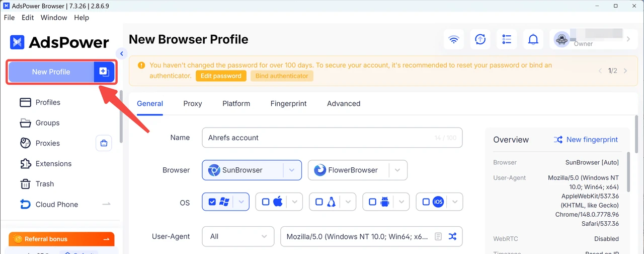644x254 pixels.
Task: Switch to the Proxy tab
Action: [x=193, y=104]
